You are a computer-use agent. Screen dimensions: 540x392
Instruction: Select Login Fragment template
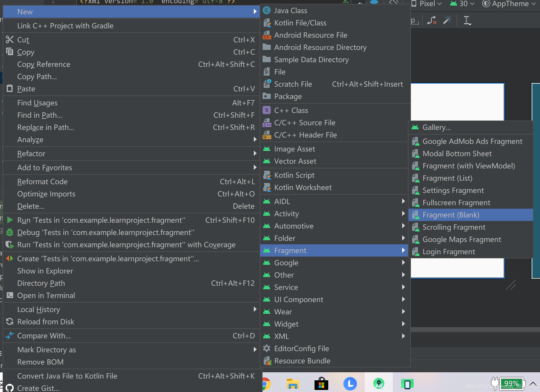(x=471, y=252)
